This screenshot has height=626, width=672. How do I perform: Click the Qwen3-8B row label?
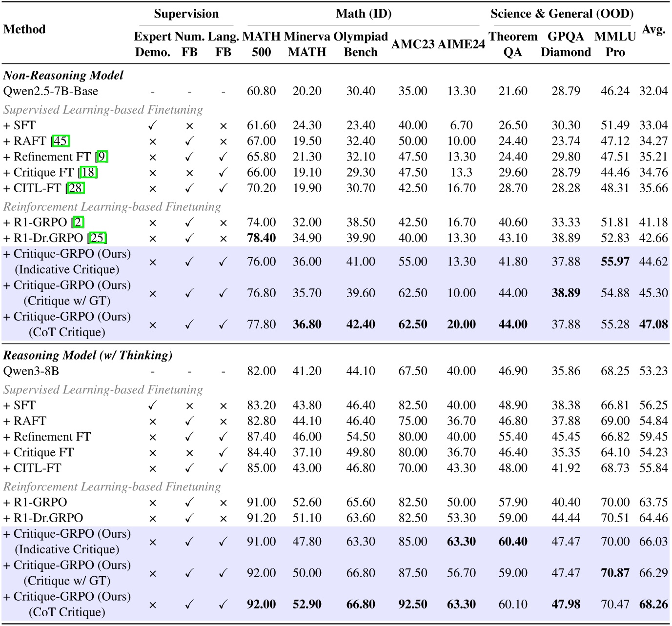point(31,371)
